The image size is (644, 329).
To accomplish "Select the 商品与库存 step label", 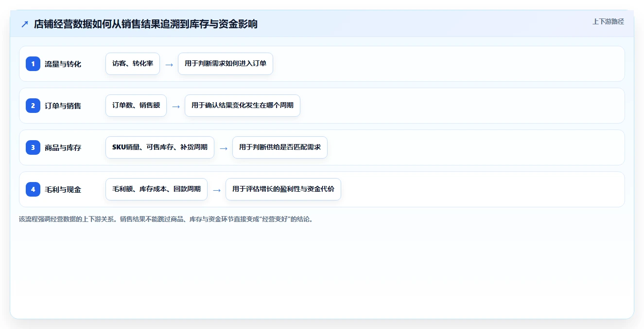I will click(x=63, y=148).
